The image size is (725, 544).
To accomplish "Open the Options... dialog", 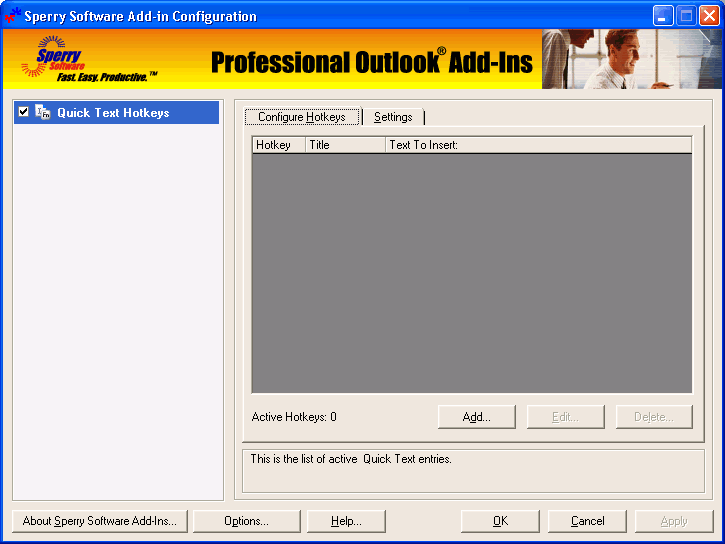I will (246, 521).
